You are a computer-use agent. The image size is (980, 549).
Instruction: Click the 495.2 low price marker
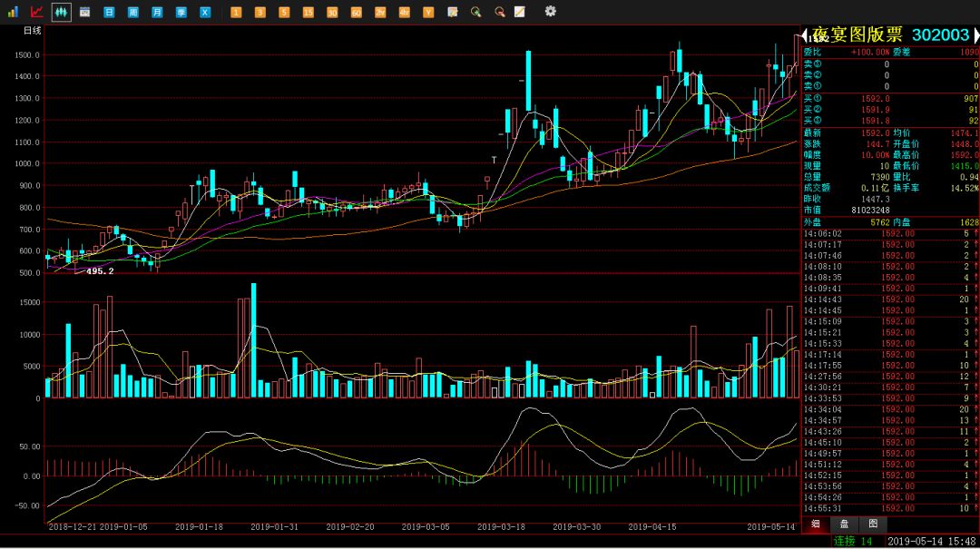pyautogui.click(x=100, y=271)
